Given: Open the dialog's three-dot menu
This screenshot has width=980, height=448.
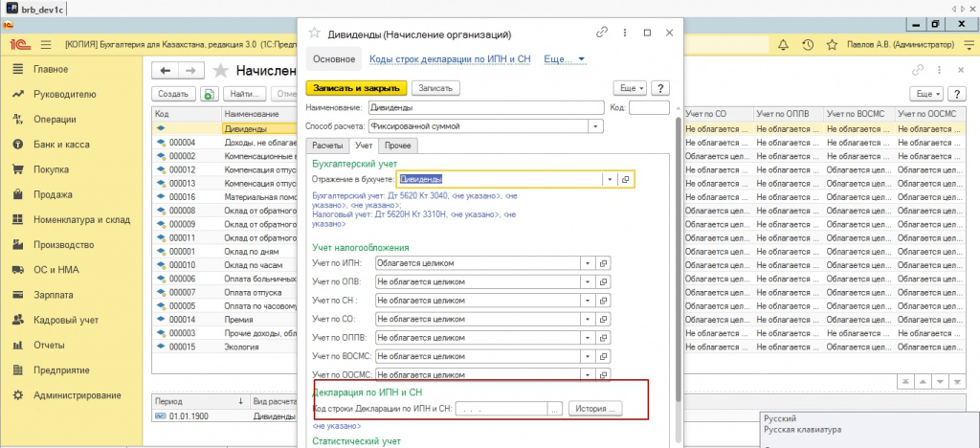Looking at the screenshot, I should pyautogui.click(x=625, y=33).
